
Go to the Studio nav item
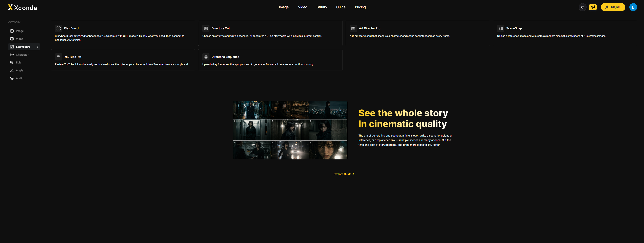(321, 7)
